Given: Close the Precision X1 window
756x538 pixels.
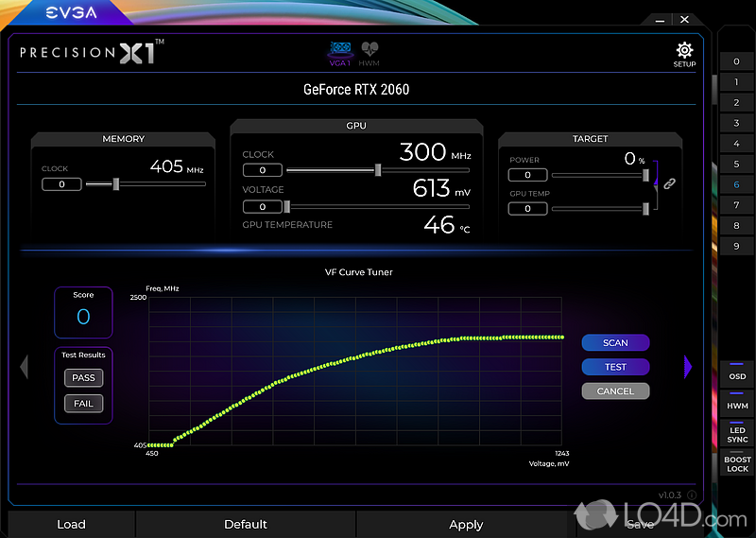Looking at the screenshot, I should coord(684,19).
